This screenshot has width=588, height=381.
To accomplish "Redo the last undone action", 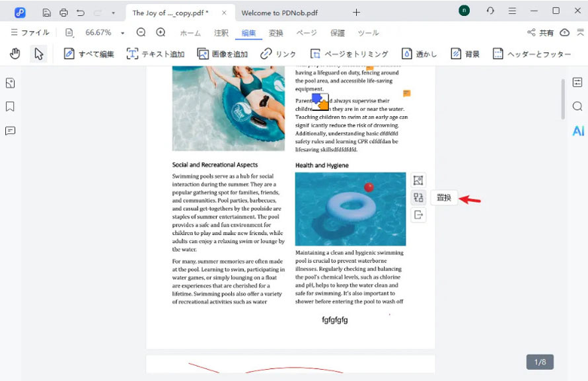I will coord(98,13).
